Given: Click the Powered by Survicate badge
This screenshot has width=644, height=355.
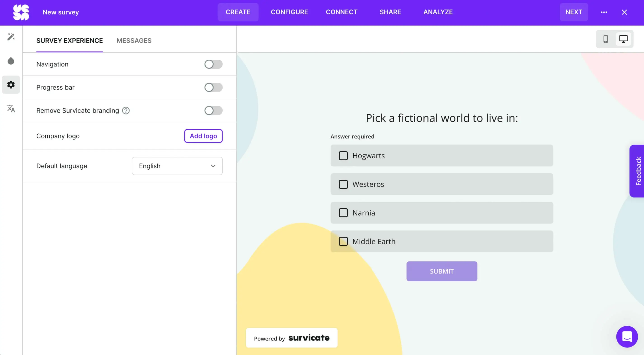Looking at the screenshot, I should pos(291,338).
